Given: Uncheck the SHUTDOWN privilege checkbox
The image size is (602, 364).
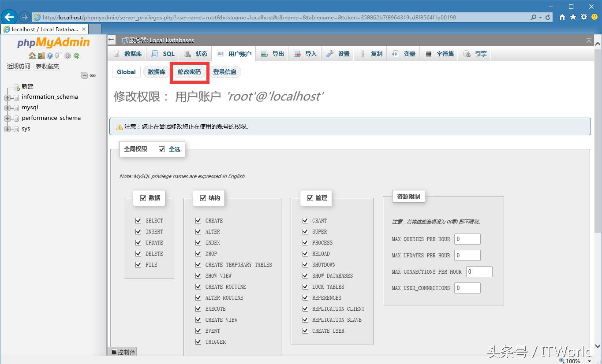Looking at the screenshot, I should click(x=305, y=264).
